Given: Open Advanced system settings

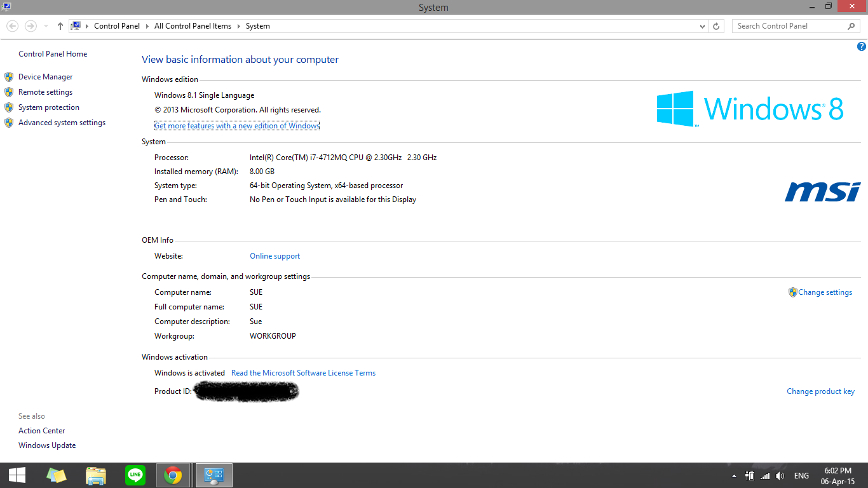Looking at the screenshot, I should [62, 123].
